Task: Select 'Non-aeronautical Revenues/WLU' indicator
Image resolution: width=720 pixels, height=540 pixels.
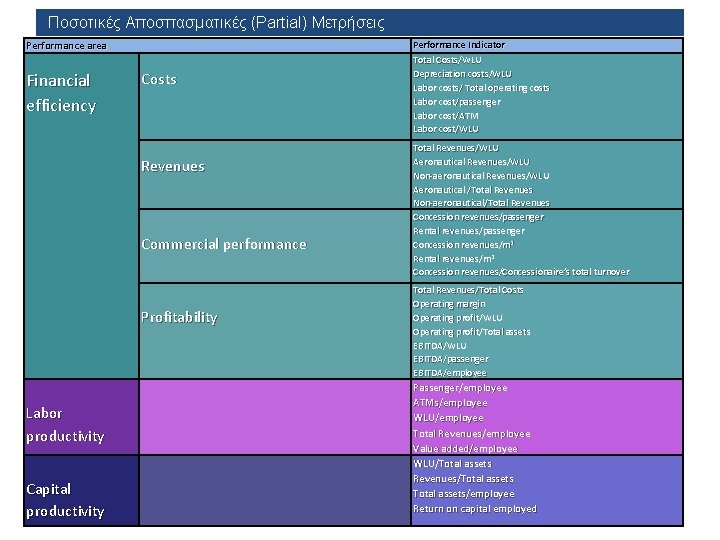Action: (x=481, y=176)
